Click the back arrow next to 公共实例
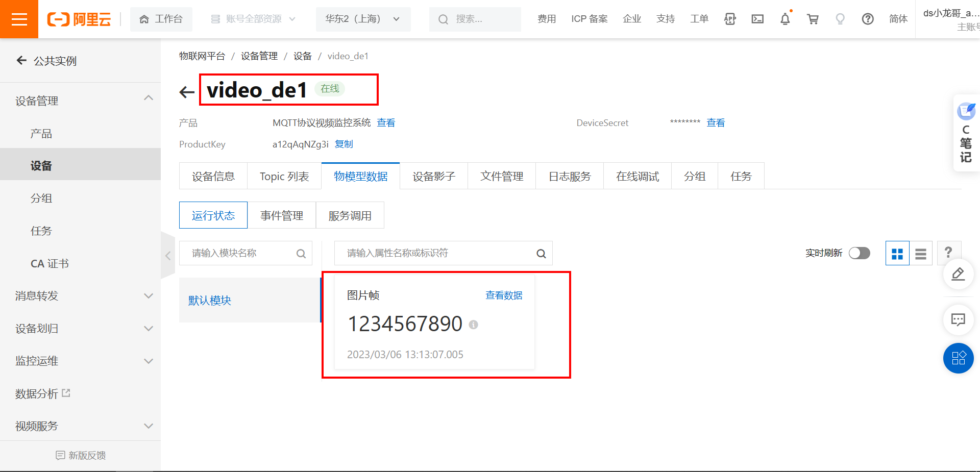This screenshot has height=472, width=980. click(21, 60)
